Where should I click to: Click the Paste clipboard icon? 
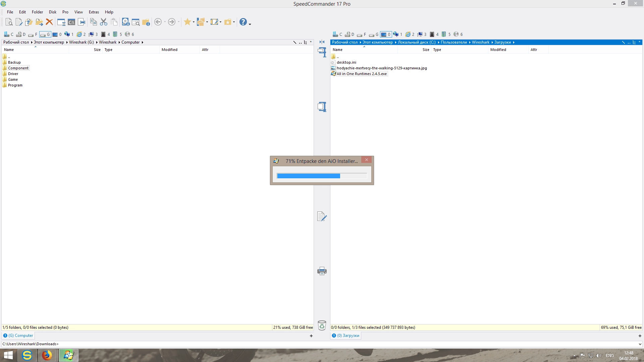point(114,22)
